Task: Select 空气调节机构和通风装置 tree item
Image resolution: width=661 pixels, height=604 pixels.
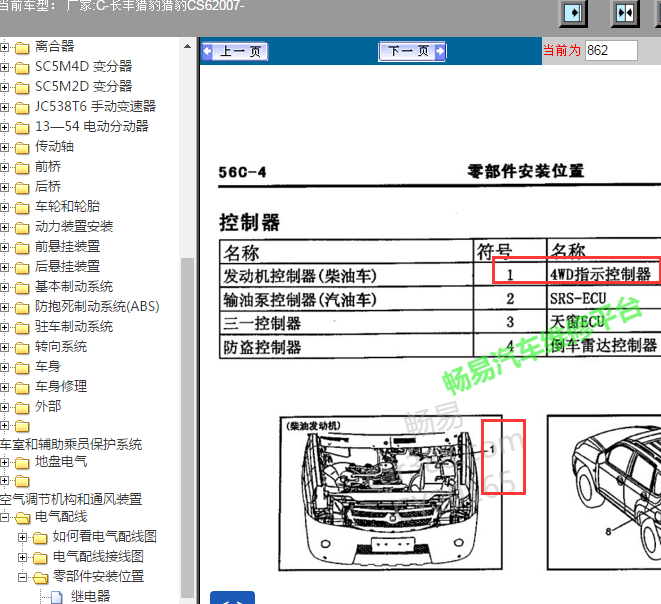Action: coord(71,499)
